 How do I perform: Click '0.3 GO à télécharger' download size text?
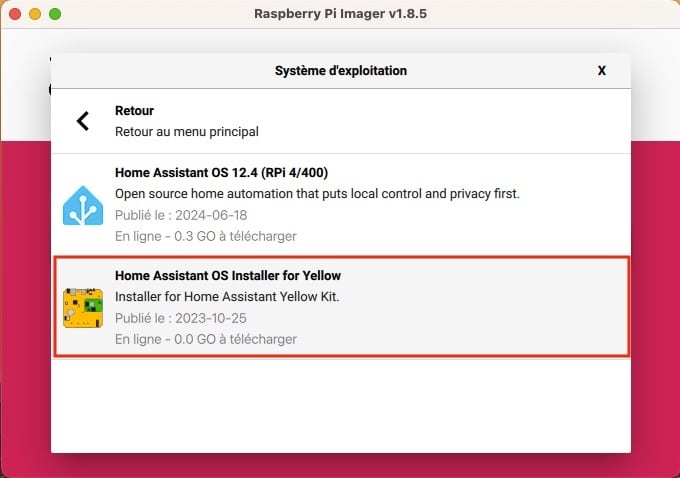(x=235, y=236)
